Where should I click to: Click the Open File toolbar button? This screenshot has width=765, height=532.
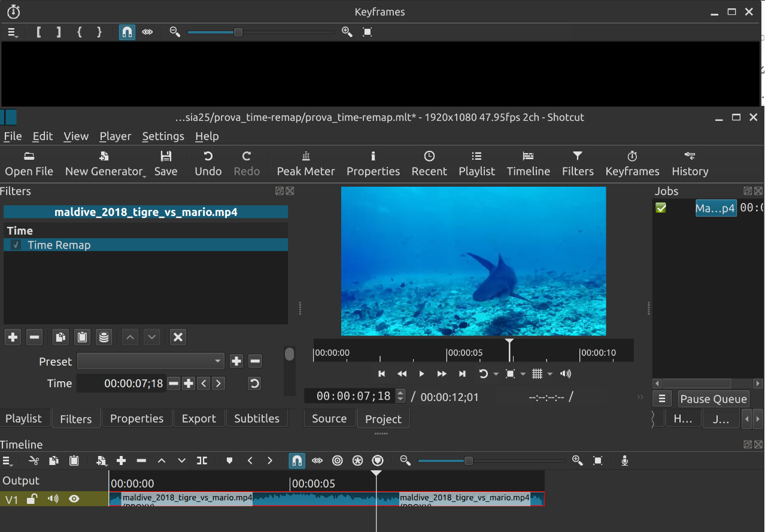(x=29, y=163)
